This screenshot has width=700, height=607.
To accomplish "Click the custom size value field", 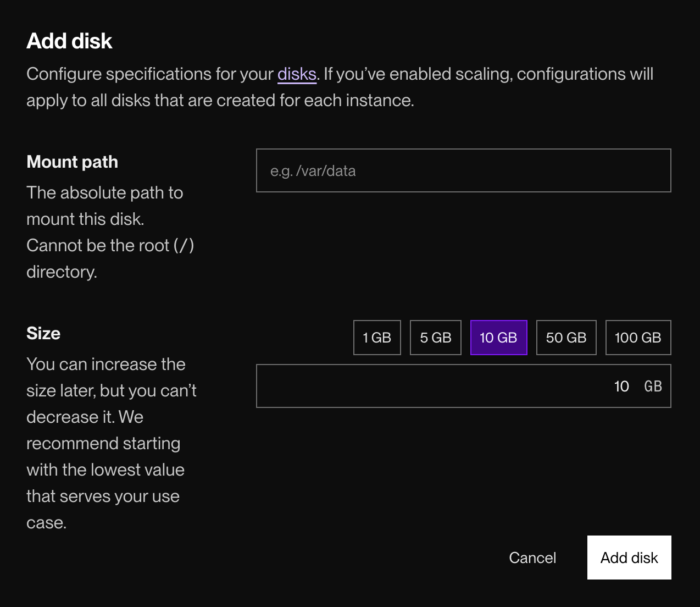I will [463, 385].
